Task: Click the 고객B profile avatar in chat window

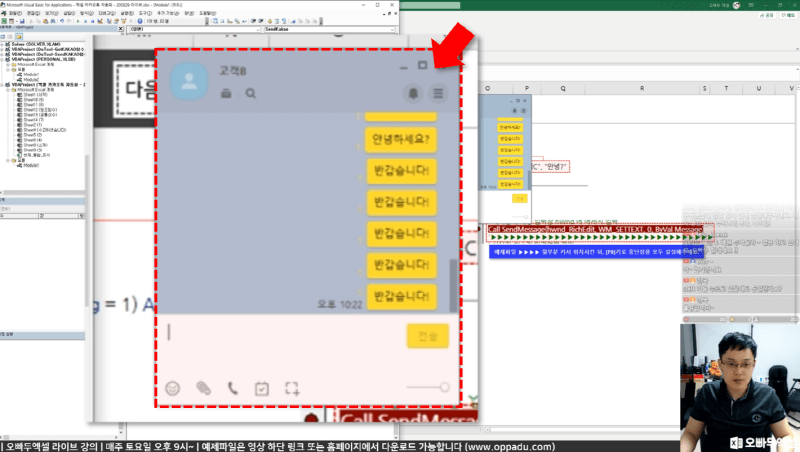Action: pyautogui.click(x=189, y=81)
